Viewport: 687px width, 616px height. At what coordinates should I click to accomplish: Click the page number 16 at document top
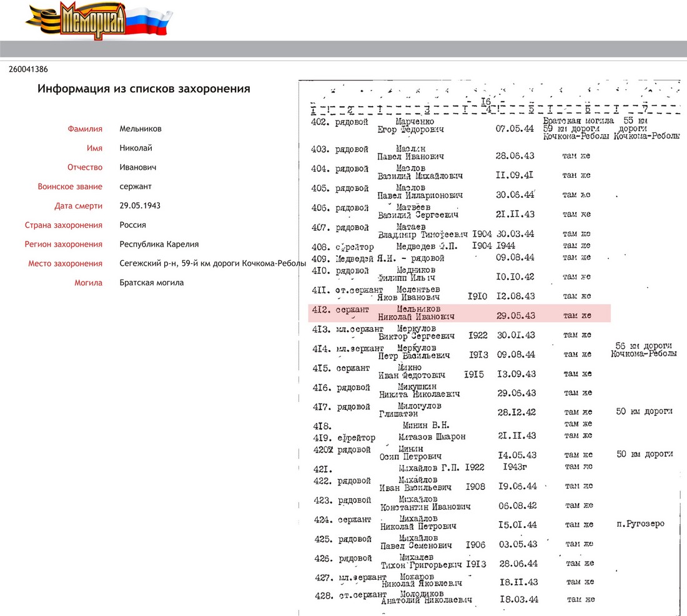[486, 101]
